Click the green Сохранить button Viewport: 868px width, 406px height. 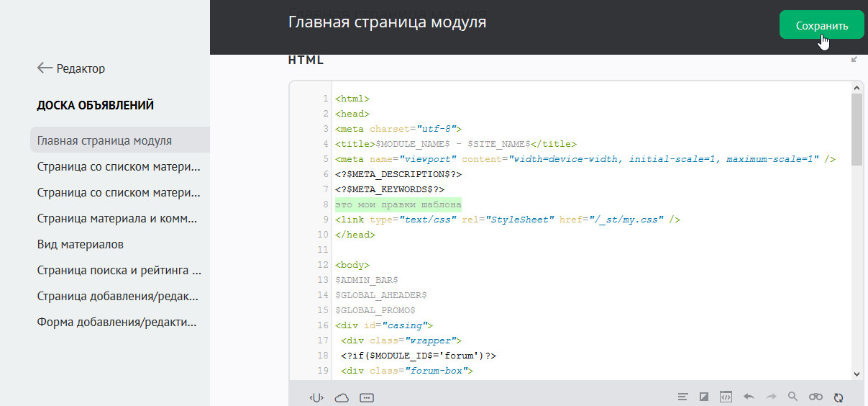point(821,25)
